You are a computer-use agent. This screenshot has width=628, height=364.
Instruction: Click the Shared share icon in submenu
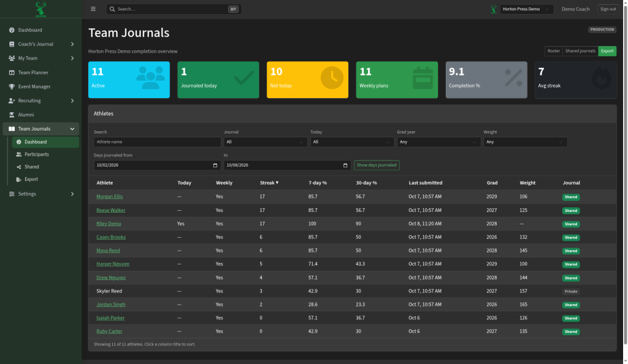click(x=18, y=167)
